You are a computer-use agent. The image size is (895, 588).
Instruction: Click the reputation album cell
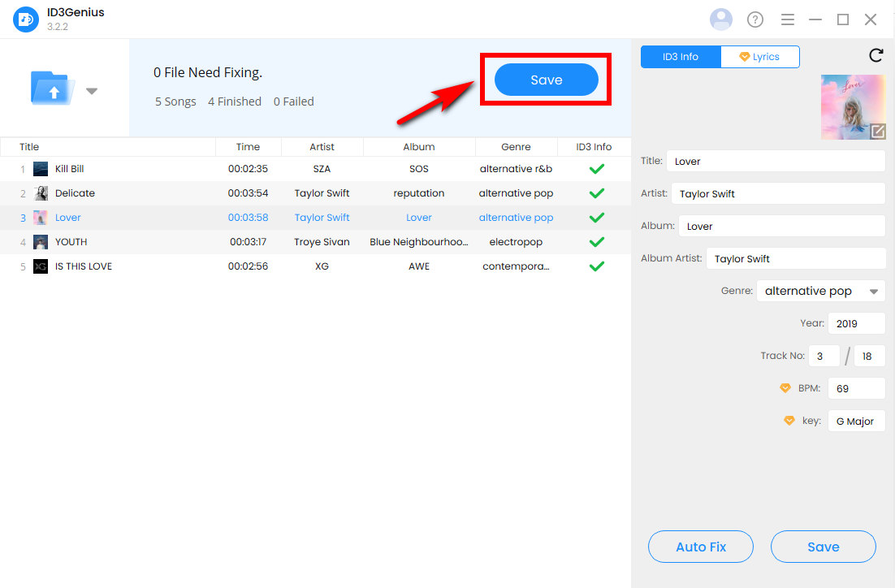(419, 193)
